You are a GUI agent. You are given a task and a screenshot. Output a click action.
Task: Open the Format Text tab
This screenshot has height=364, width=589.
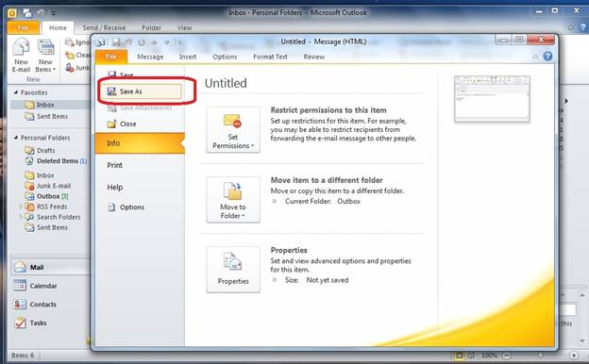pyautogui.click(x=270, y=57)
